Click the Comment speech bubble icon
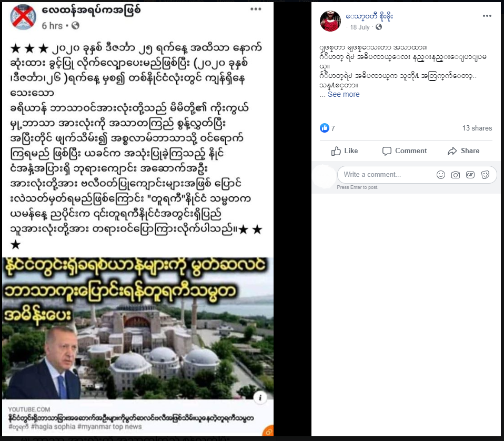Screen dimensions: 504x441 click(x=387, y=151)
